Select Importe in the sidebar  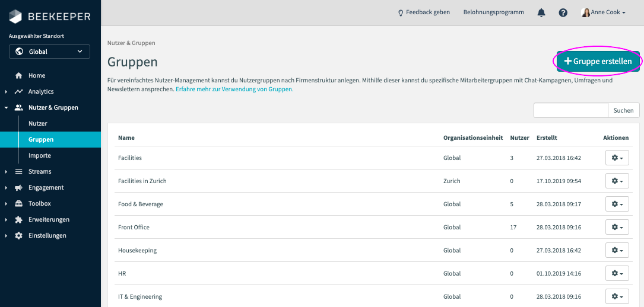(40, 156)
